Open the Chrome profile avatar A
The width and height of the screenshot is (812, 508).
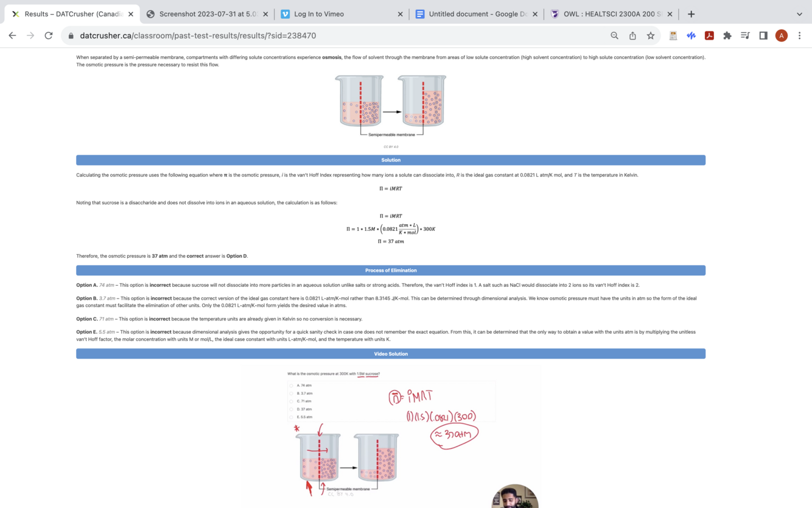(x=782, y=36)
